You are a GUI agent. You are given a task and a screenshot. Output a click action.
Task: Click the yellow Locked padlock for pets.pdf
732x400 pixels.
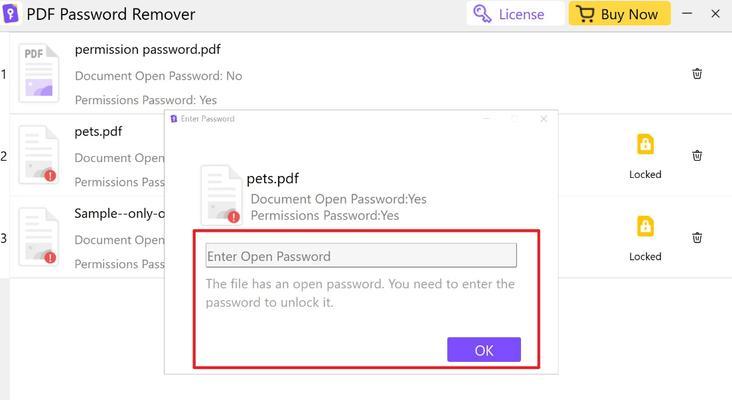point(645,144)
